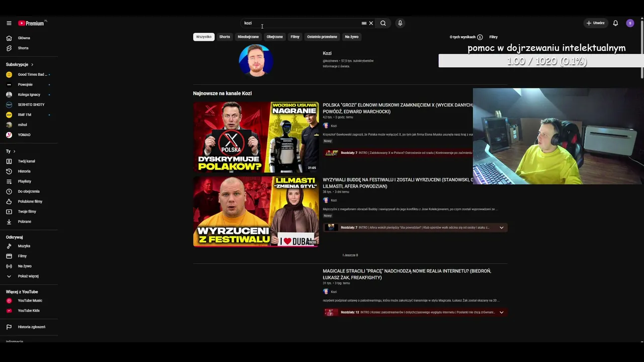Open YouTube Music link

coord(29,301)
